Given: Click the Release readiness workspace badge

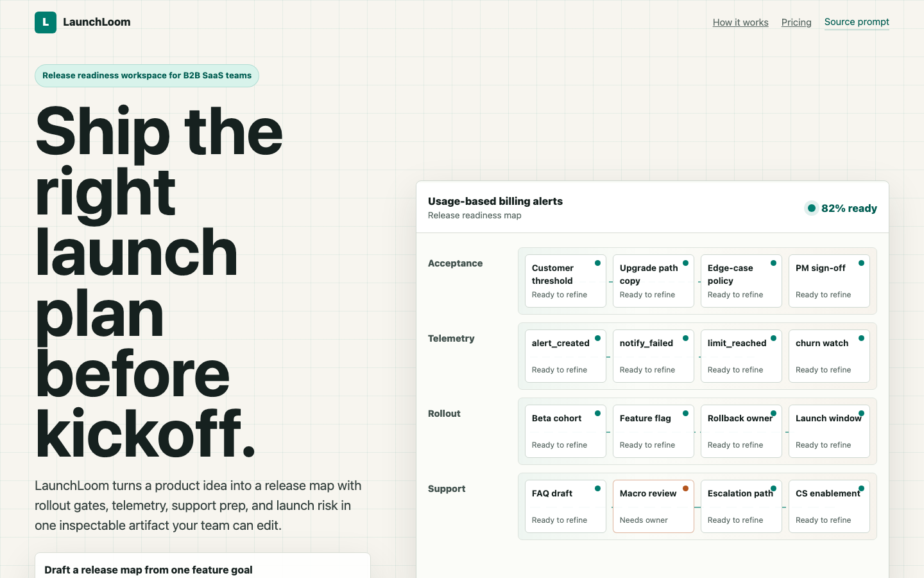Looking at the screenshot, I should click(x=147, y=76).
